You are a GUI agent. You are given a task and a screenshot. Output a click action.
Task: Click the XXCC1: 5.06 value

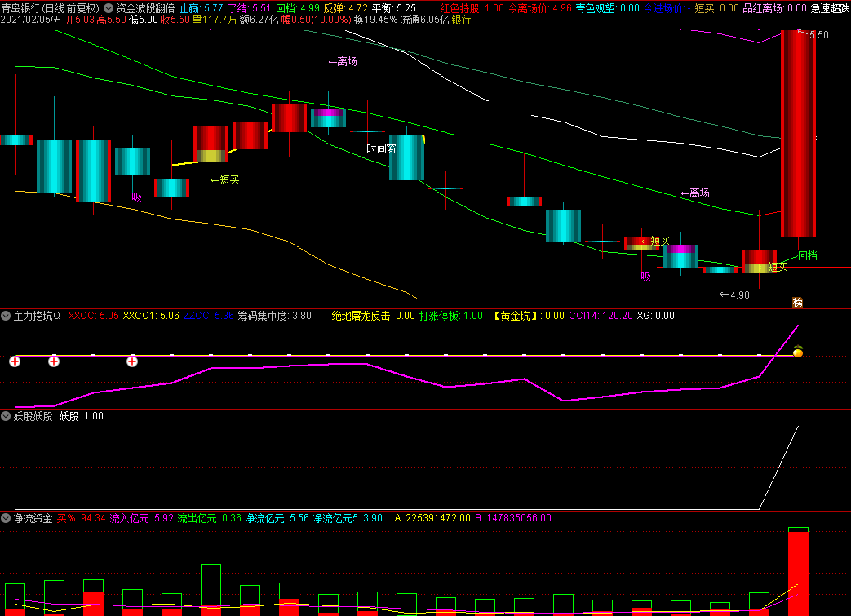[x=151, y=316]
